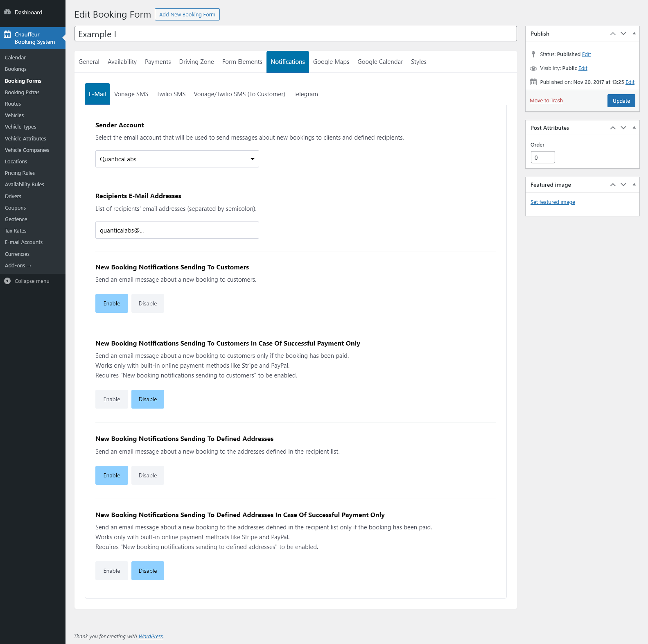Open the Payments tab

click(158, 62)
